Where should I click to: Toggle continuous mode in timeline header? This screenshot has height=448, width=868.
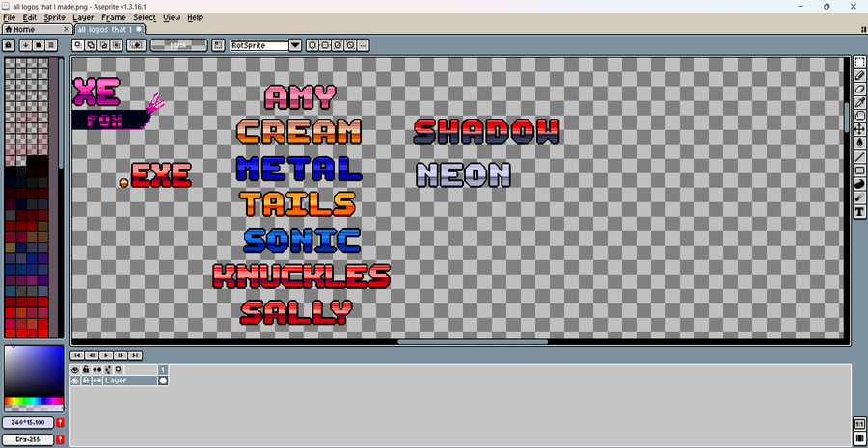pyautogui.click(x=96, y=369)
